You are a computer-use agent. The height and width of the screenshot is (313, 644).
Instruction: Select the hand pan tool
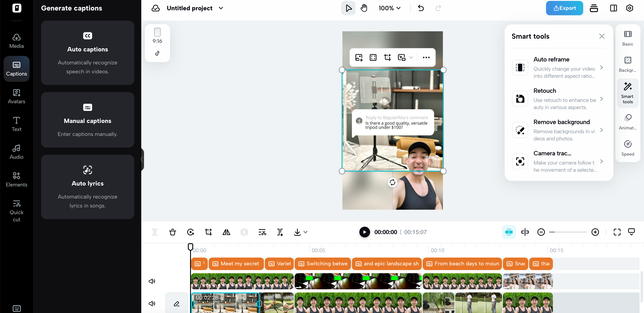(x=364, y=8)
